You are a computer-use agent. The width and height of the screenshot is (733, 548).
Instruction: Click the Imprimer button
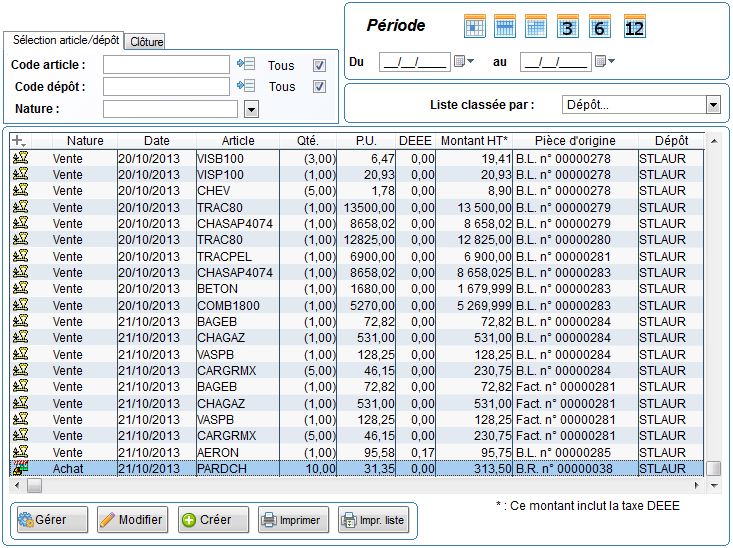pyautogui.click(x=294, y=519)
